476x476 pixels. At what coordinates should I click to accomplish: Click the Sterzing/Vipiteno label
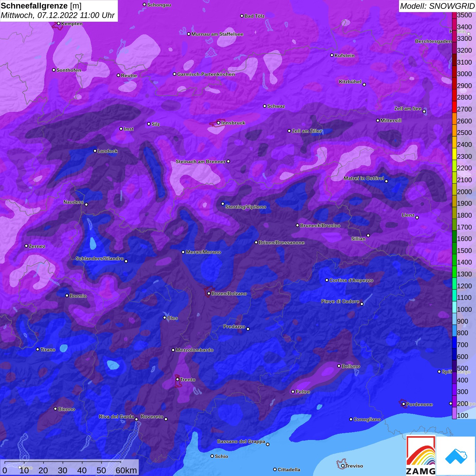click(246, 207)
